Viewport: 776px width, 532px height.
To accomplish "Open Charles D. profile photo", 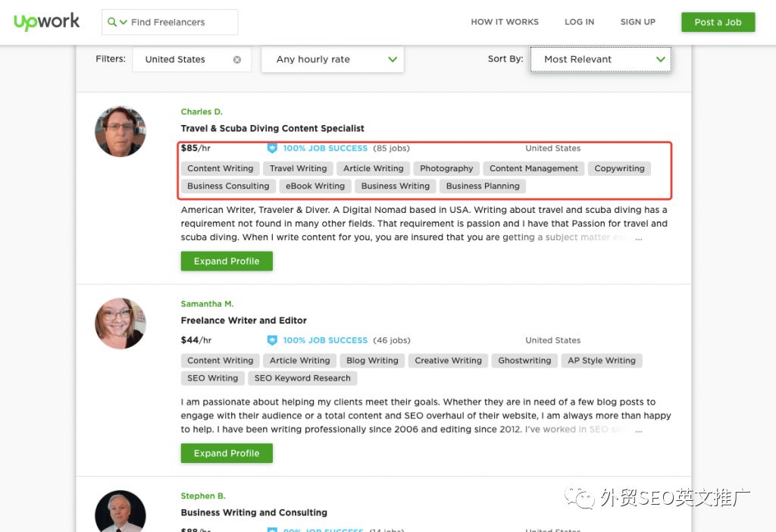I will (x=120, y=131).
